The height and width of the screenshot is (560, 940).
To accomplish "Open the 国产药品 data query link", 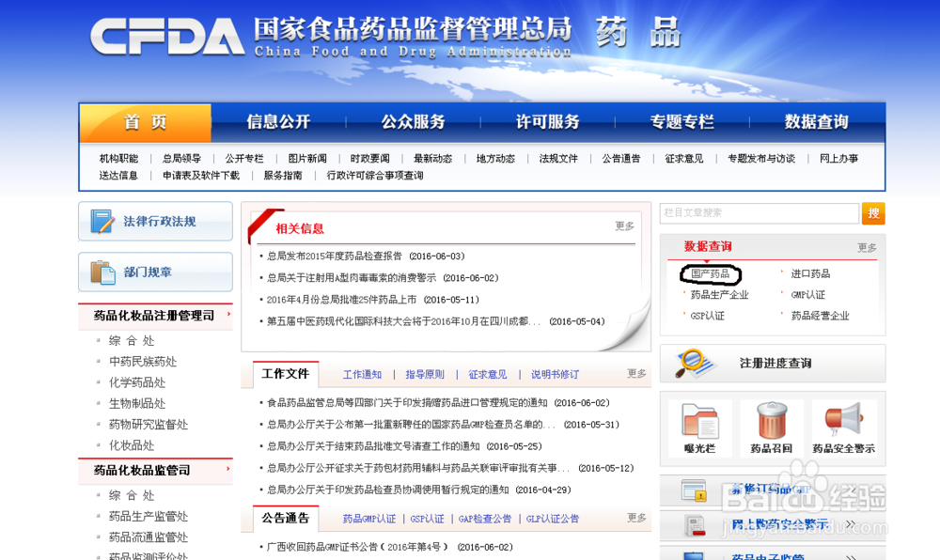I will (x=711, y=273).
